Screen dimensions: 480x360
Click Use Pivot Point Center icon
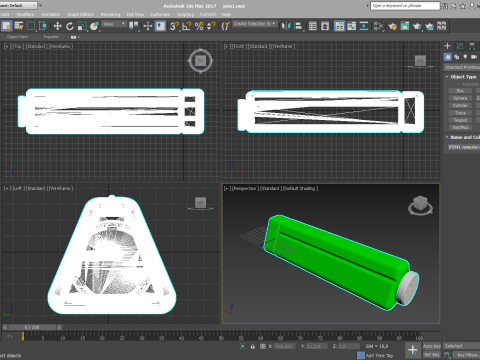pos(134,26)
